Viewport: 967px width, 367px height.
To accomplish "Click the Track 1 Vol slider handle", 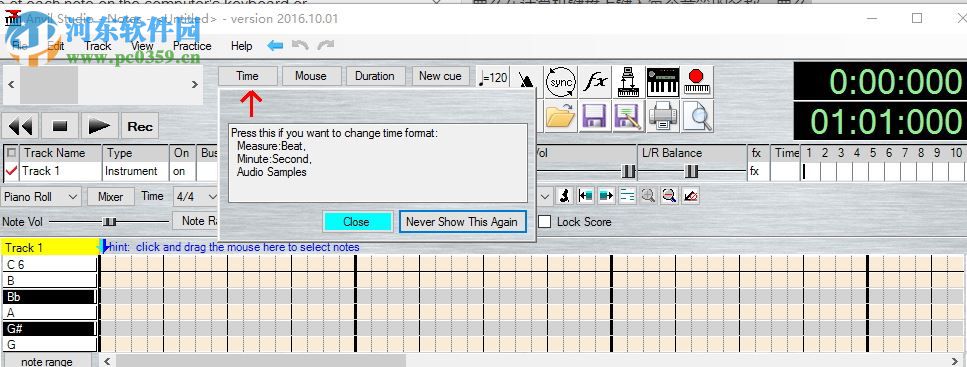I will (628, 171).
